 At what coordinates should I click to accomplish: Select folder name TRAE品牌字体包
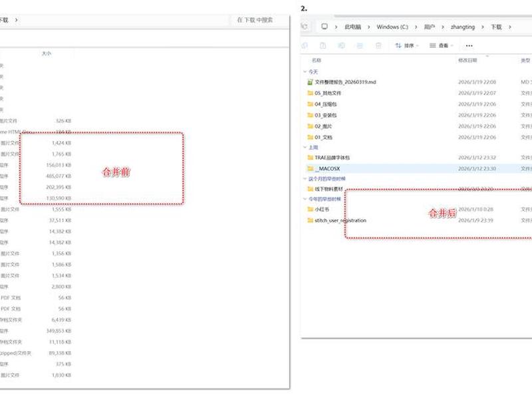coord(332,158)
